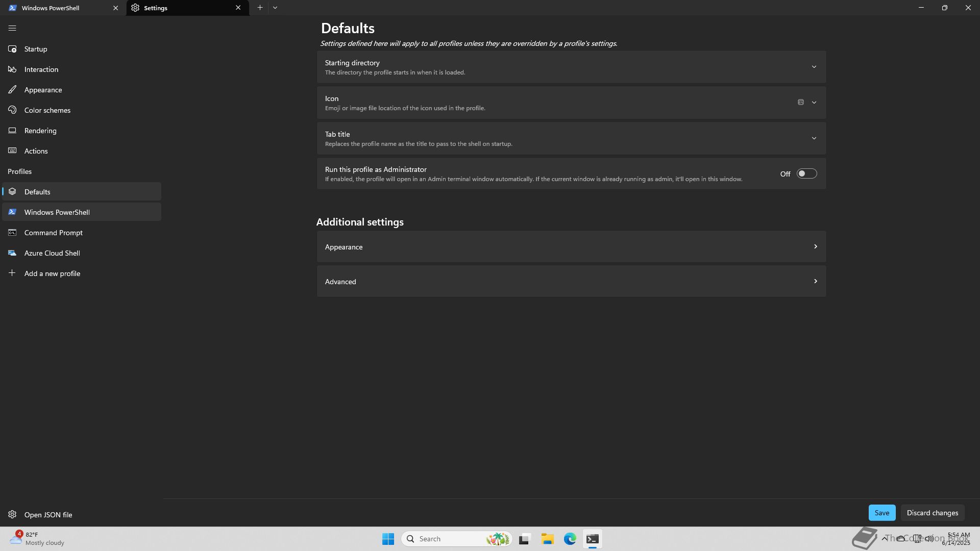
Task: Open JSON file via gear icon
Action: [12, 514]
